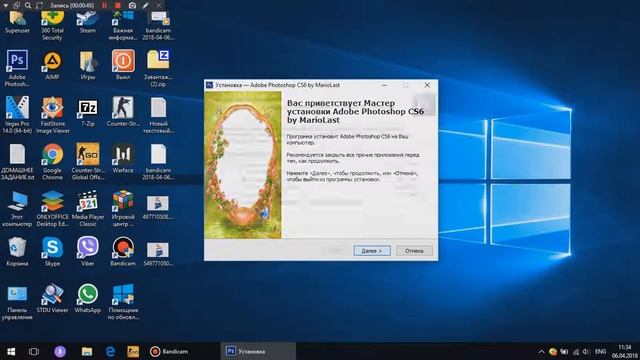
Task: Click the installer window title bar icon
Action: [209, 85]
